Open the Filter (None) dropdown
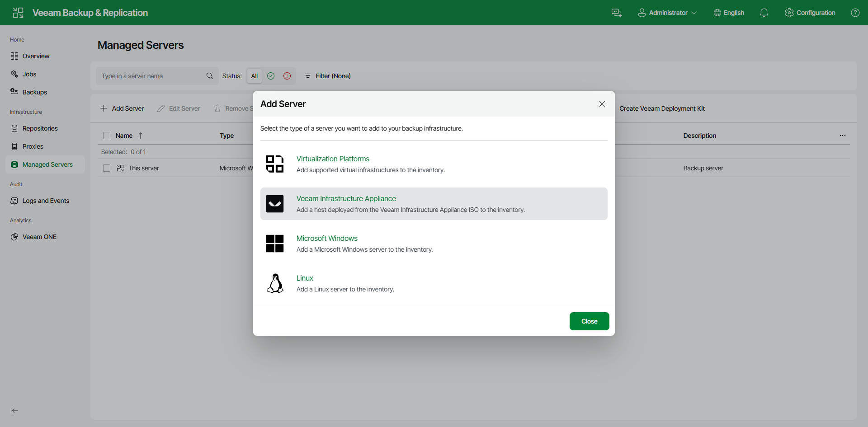 point(328,76)
